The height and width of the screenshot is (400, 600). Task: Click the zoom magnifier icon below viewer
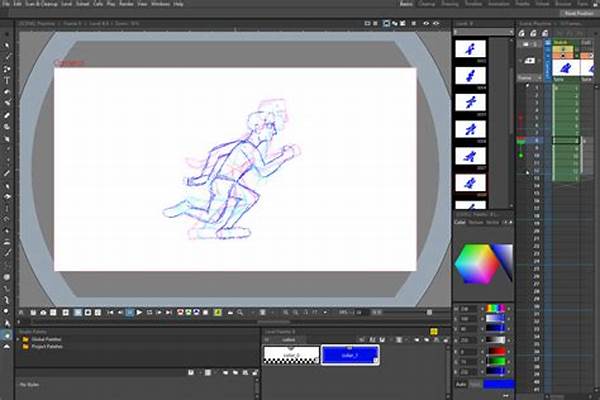click(x=240, y=313)
